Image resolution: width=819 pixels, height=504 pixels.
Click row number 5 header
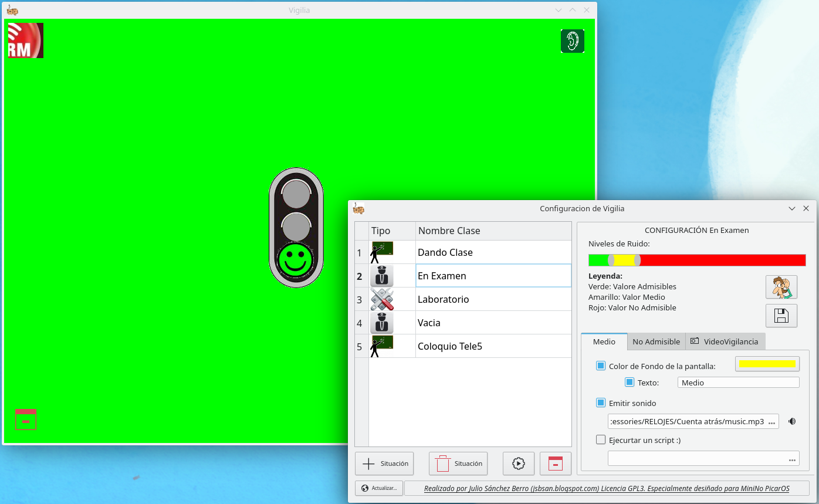tap(362, 347)
